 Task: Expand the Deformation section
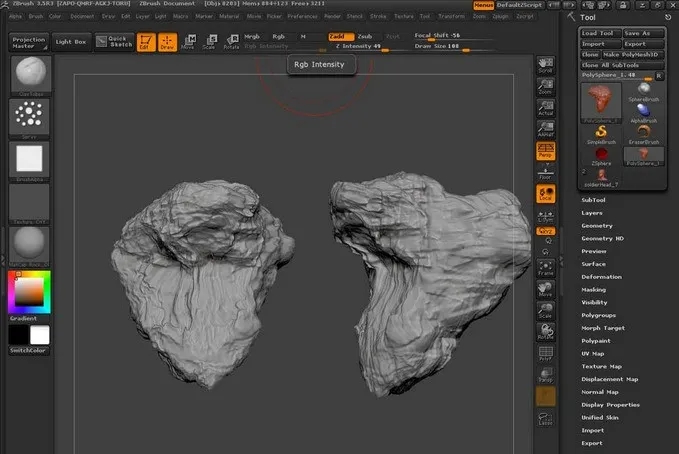point(601,277)
